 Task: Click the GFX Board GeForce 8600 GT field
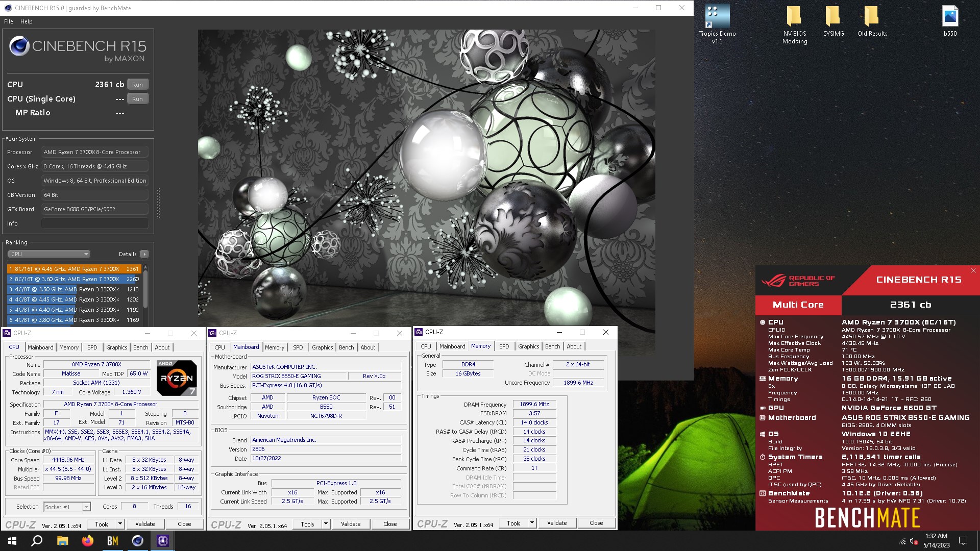click(x=95, y=209)
